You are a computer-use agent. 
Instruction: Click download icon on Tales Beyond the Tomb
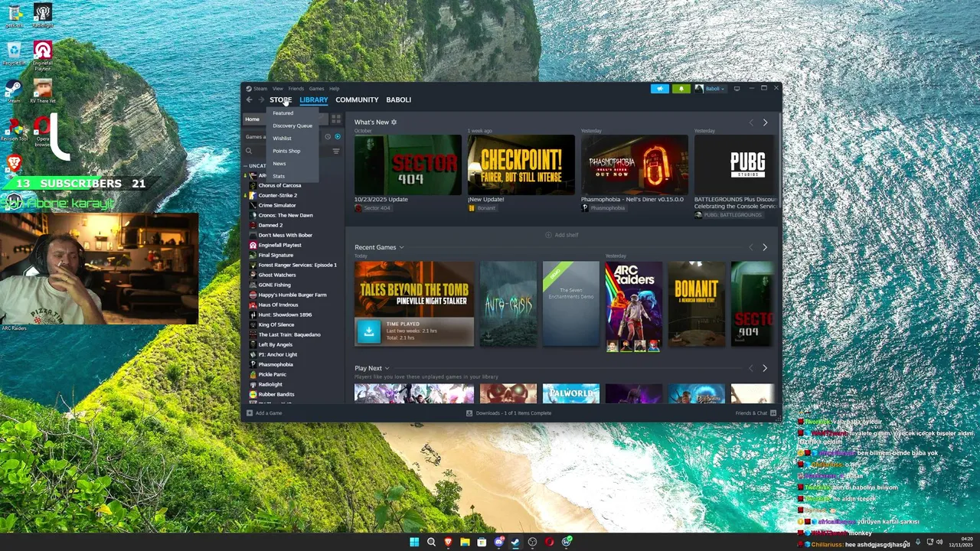[x=369, y=331]
